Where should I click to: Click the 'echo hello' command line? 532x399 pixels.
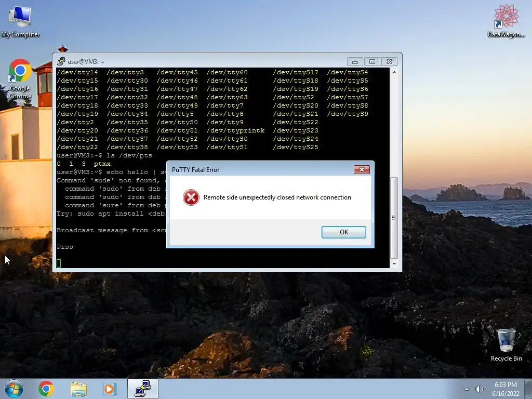point(111,172)
